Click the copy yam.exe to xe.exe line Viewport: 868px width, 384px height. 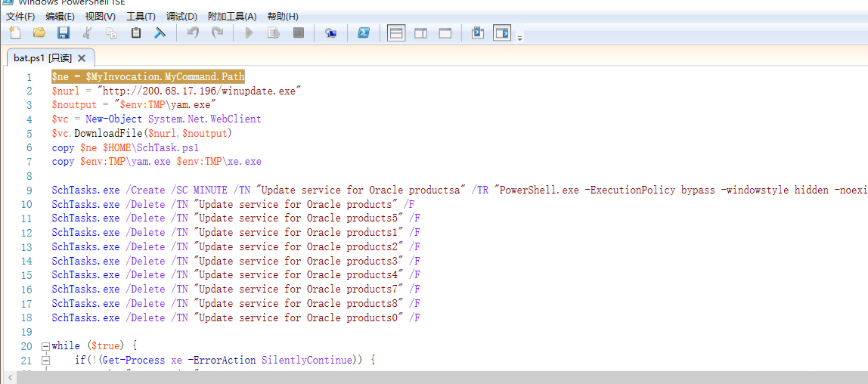pos(156,162)
